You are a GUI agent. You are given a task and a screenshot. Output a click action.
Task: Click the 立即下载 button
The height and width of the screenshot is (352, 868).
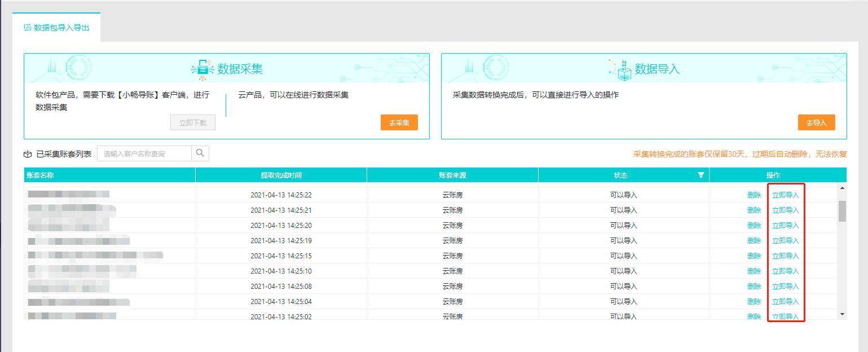pos(193,122)
